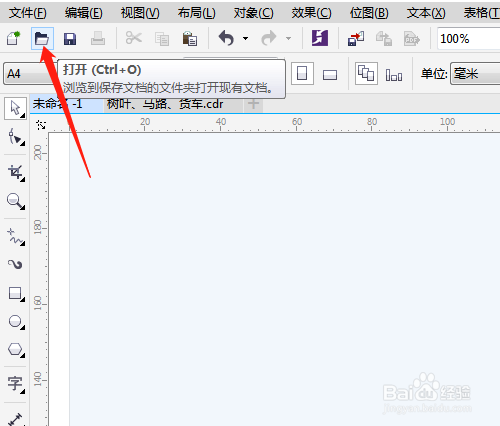
Task: Redo the last undone action
Action: click(x=269, y=38)
